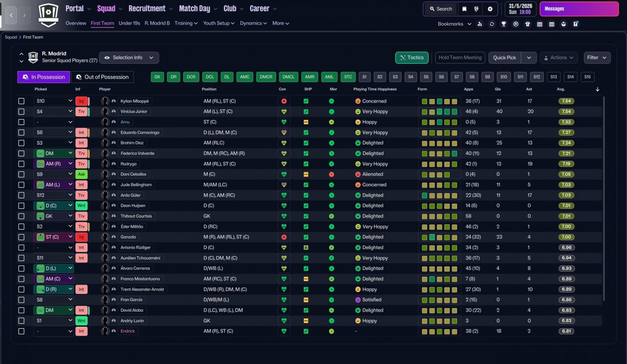Open the Under 19s squad tab
Image resolution: width=627 pixels, height=364 pixels.
pos(129,23)
